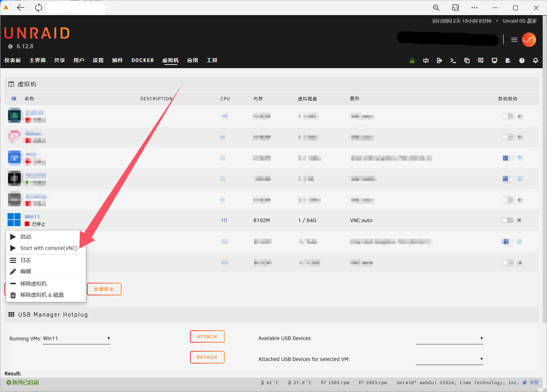Click the help question mark icon
This screenshot has width=547, height=392.
coord(522,61)
